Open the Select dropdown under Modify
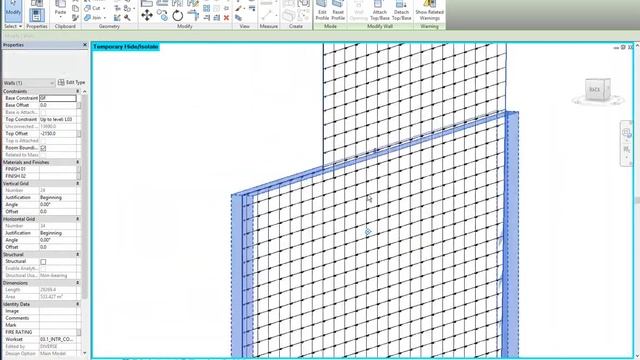640x360 pixels. (13, 26)
